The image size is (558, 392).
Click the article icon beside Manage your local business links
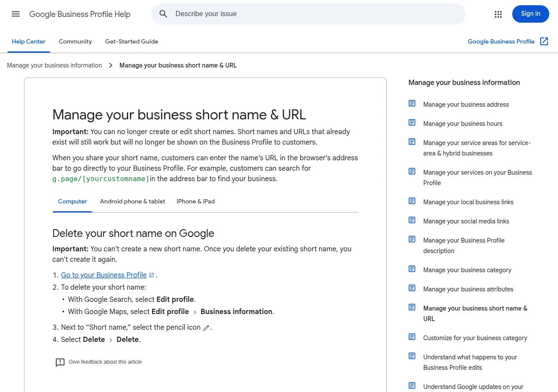[x=412, y=201]
